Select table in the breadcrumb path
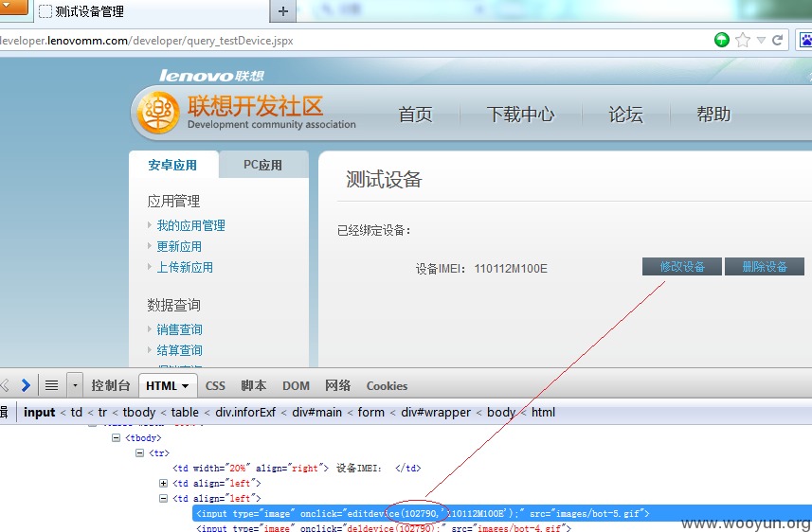812x532 pixels. coord(185,413)
